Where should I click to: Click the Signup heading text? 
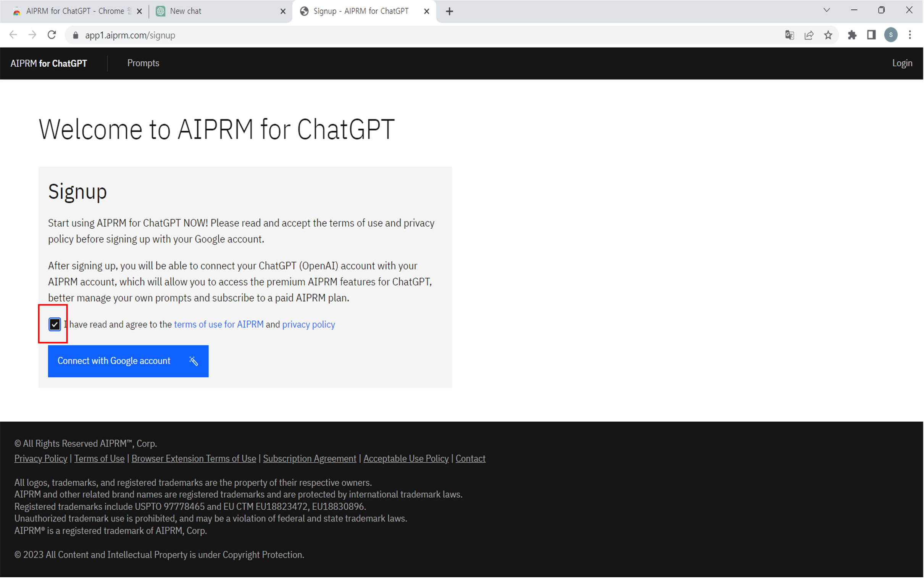(x=77, y=192)
